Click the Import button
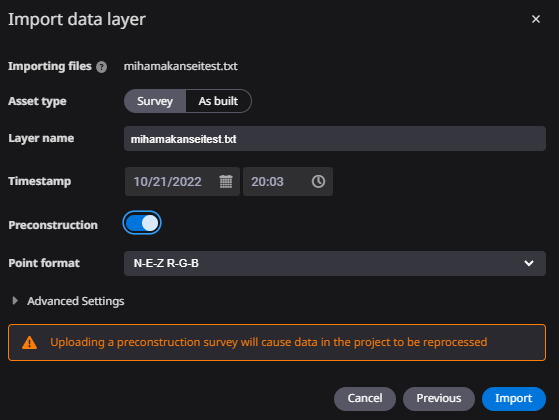The width and height of the screenshot is (559, 420). 514,399
